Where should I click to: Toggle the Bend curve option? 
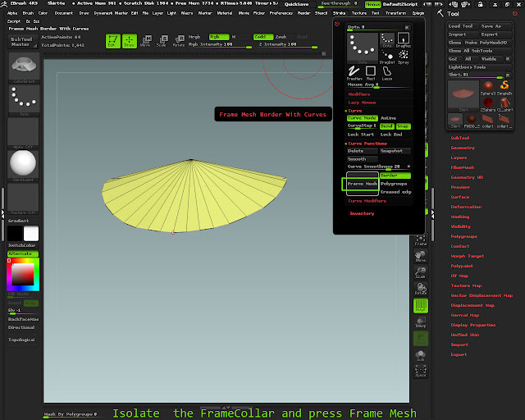pos(386,126)
